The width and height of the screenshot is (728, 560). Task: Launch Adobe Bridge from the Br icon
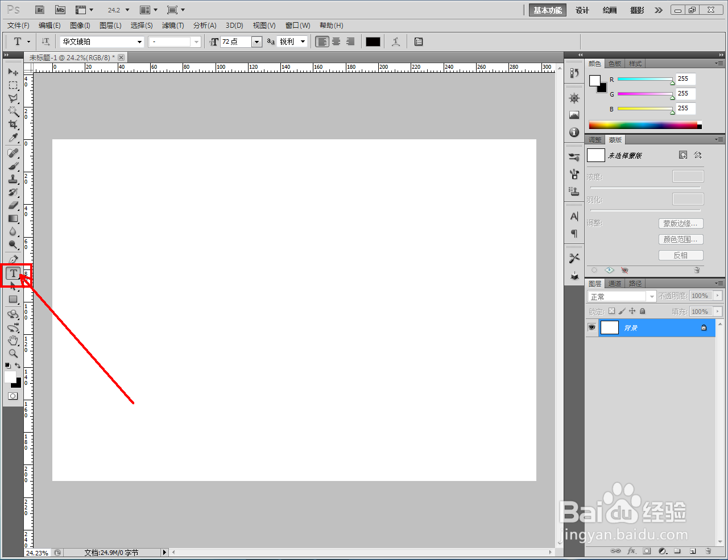click(x=39, y=10)
